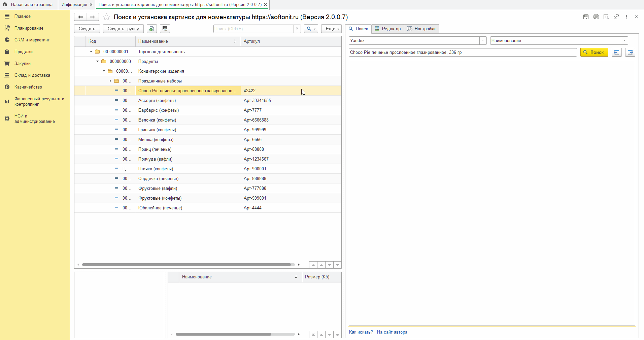Collapse the Продукты folder
644x340 pixels.
pos(98,61)
